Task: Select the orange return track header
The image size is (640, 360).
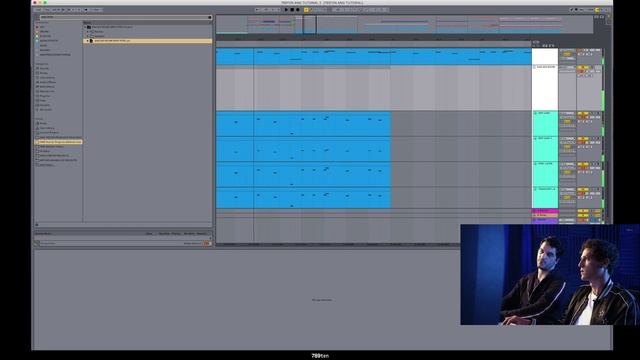Action: click(x=545, y=216)
